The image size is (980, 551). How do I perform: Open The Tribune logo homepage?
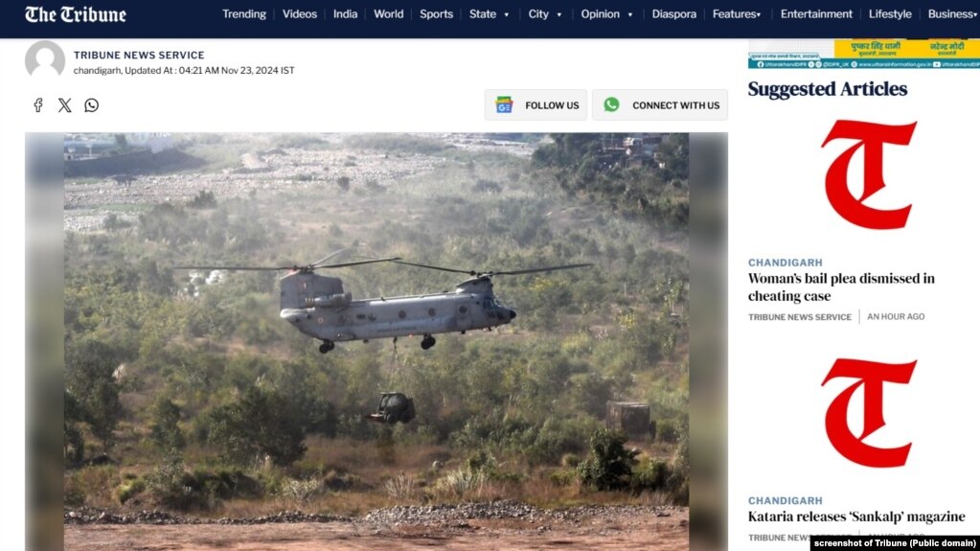75,14
